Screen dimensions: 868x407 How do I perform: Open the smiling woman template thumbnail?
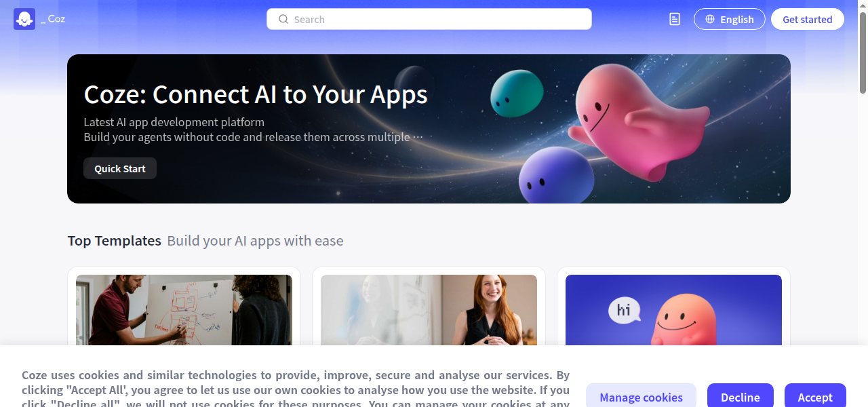click(429, 310)
